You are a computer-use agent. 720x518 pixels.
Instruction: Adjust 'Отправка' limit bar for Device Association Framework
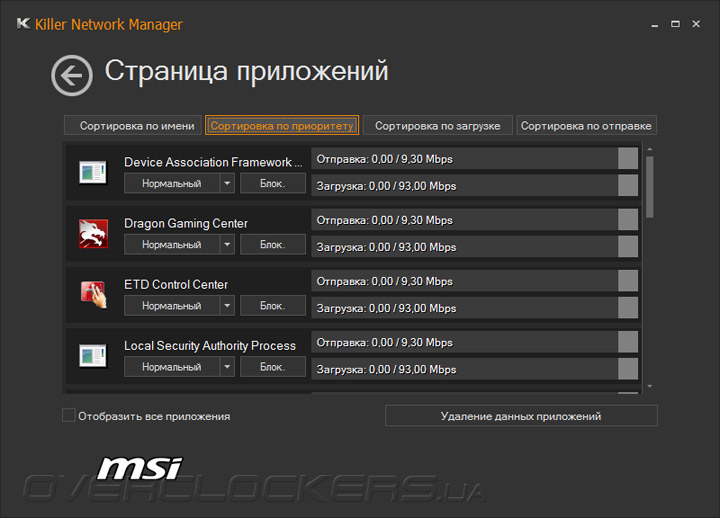(475, 159)
